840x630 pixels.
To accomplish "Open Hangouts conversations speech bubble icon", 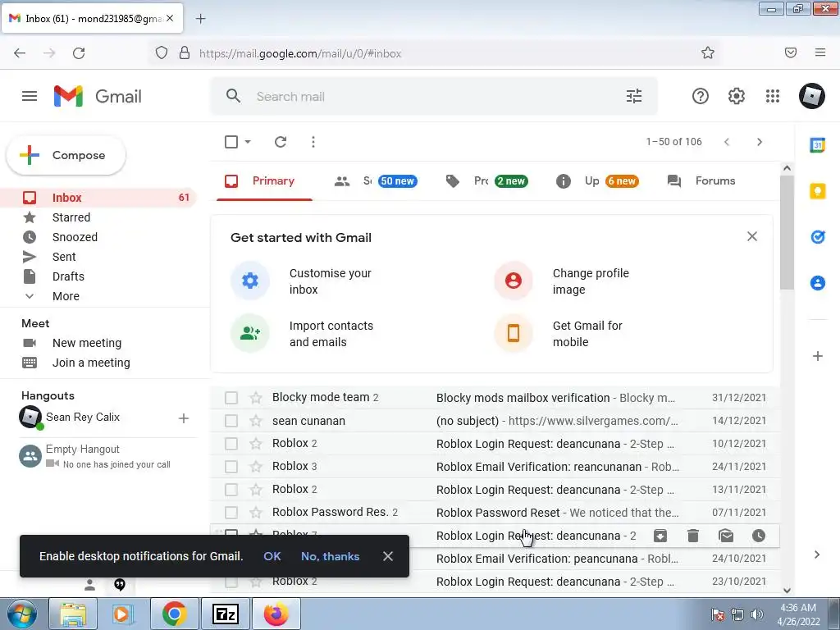I will tap(120, 584).
